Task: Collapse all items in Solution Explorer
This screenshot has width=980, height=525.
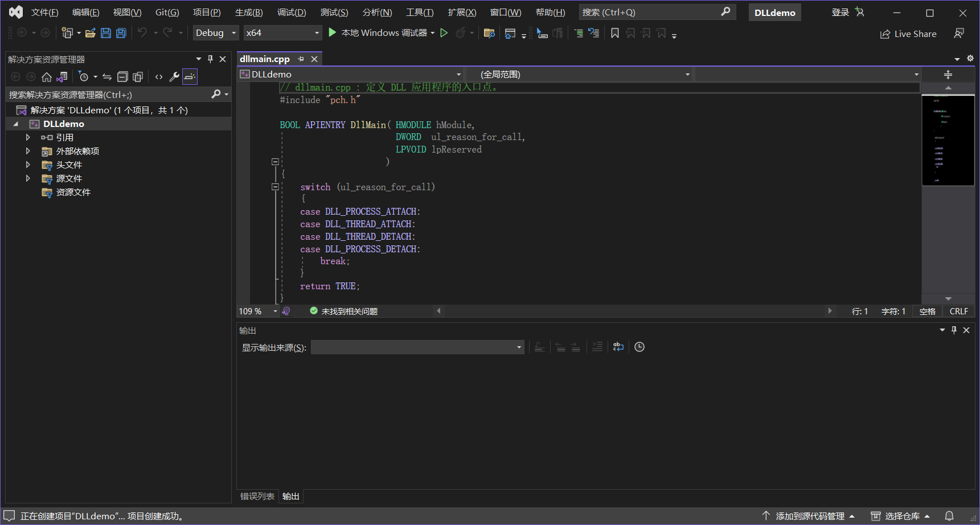Action: tap(122, 77)
